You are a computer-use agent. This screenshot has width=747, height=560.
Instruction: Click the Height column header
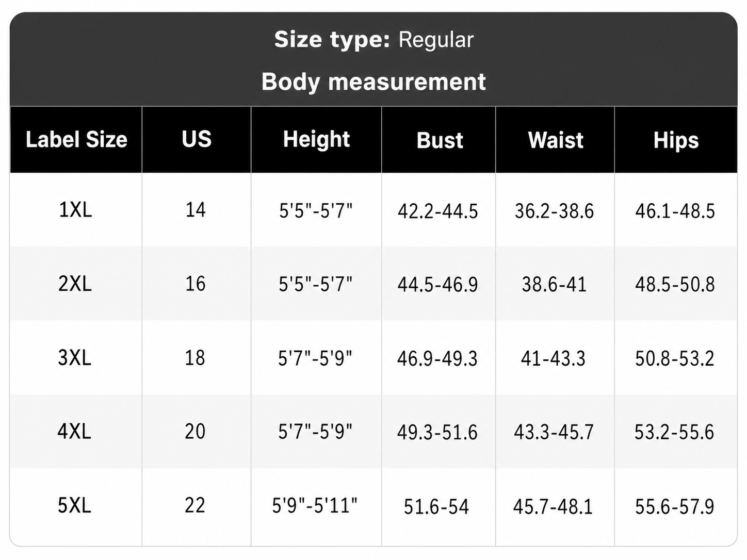click(x=316, y=139)
